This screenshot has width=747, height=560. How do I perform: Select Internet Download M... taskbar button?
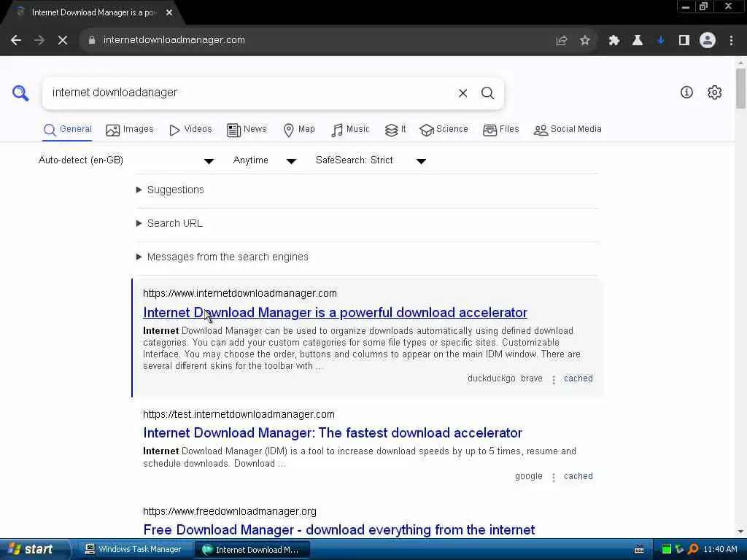pyautogui.click(x=252, y=550)
